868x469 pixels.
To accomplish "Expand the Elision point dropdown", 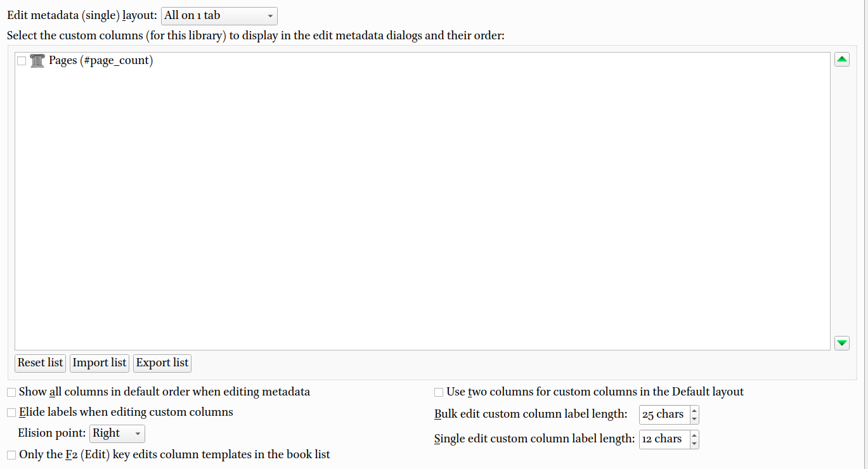I will 117,434.
